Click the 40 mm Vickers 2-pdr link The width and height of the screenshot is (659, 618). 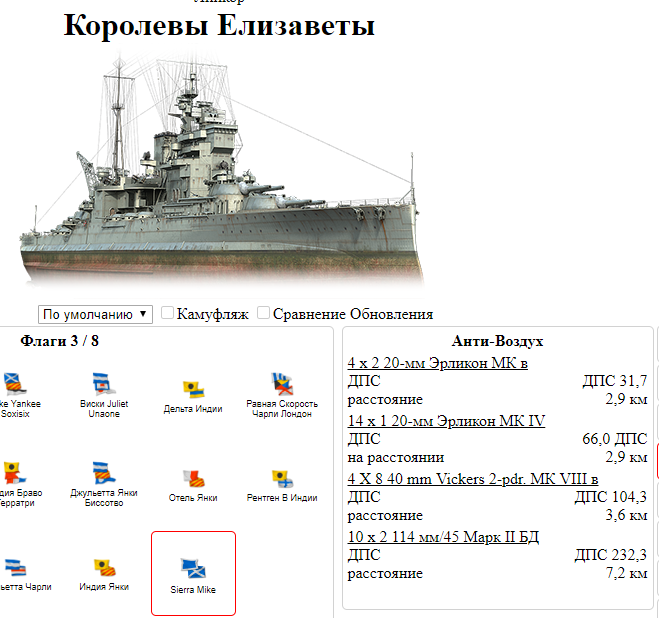point(473,479)
